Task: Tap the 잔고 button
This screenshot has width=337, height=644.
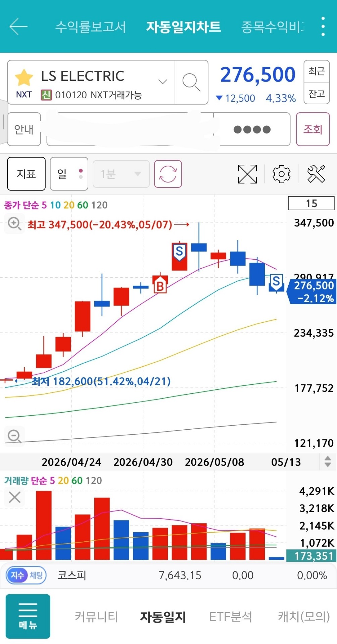Action: [317, 93]
